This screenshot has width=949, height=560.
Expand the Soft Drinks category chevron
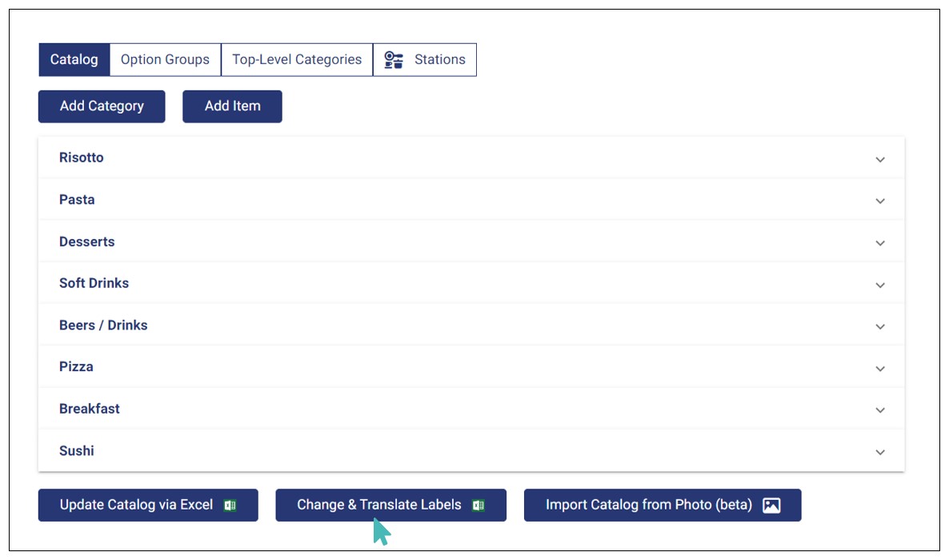tap(880, 285)
